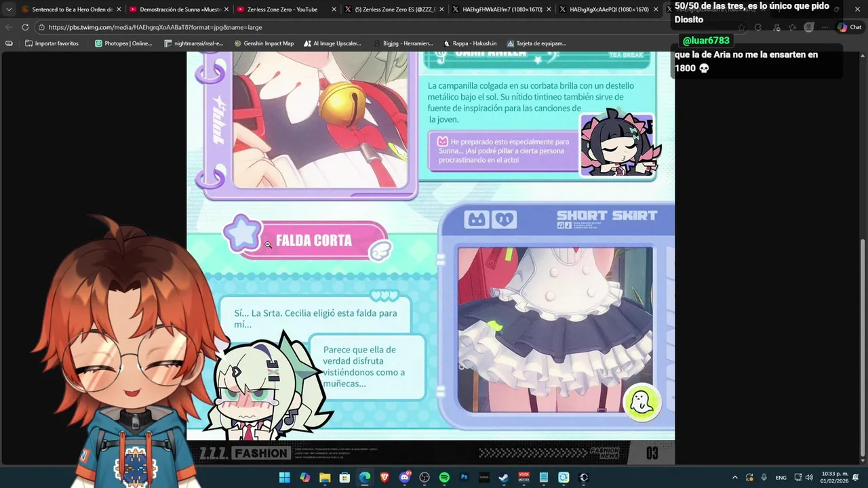Switch to the 'Sentenced to Be a Hero' tab

pyautogui.click(x=71, y=9)
